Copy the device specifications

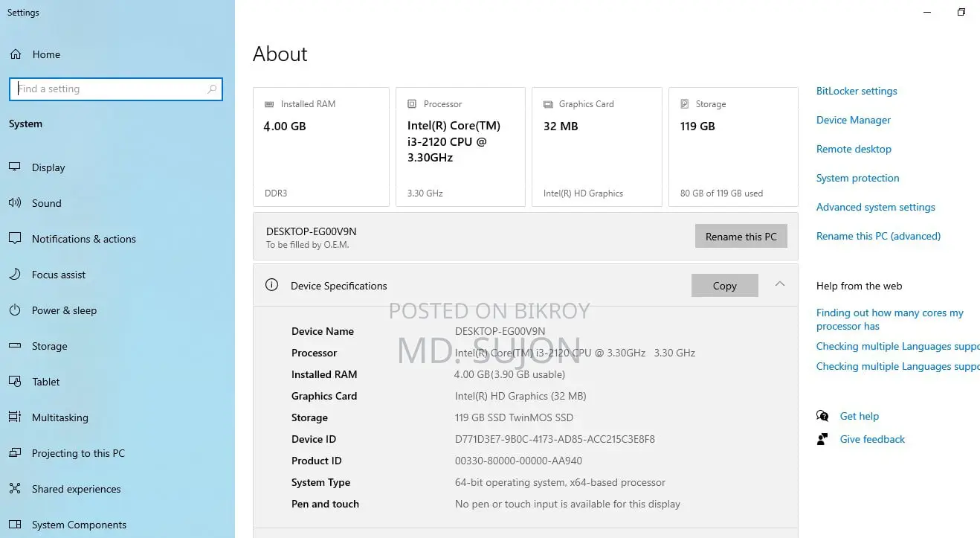click(725, 286)
